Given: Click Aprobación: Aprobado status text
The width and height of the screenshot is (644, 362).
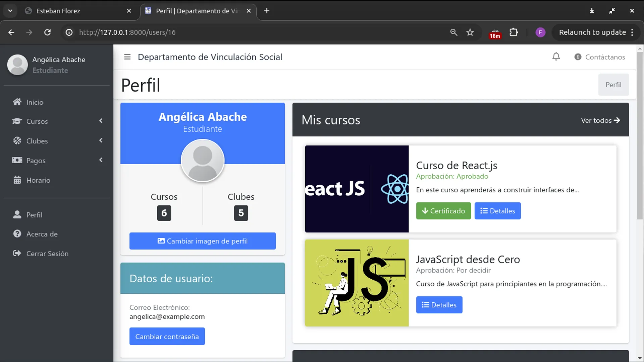Looking at the screenshot, I should [452, 176].
